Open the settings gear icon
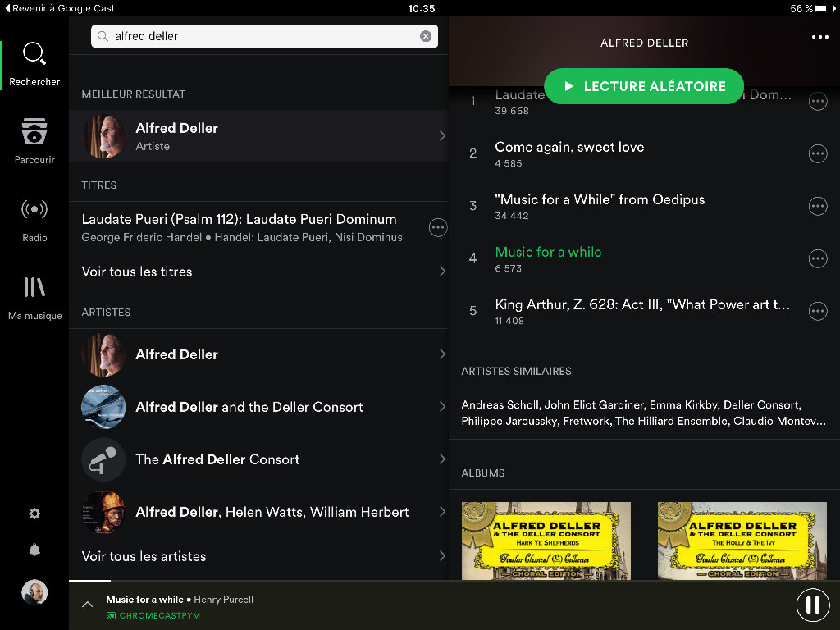The width and height of the screenshot is (840, 630). [34, 514]
